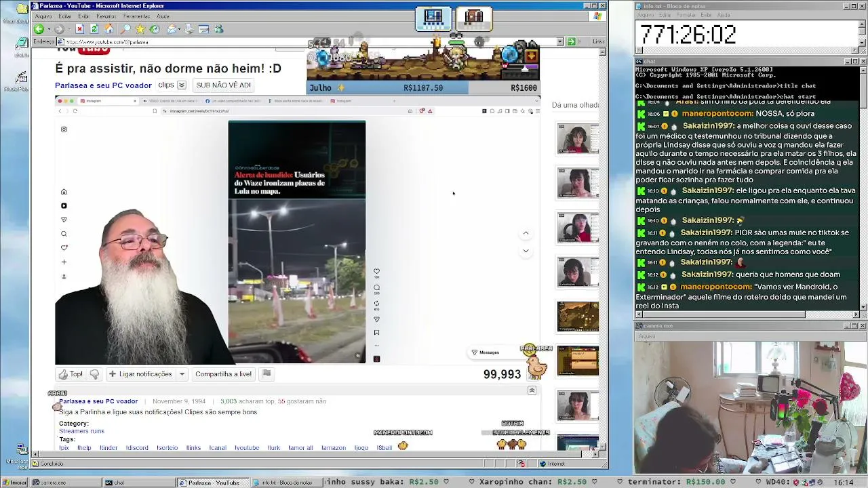
Task: Open the Streamers ruins category link
Action: pyautogui.click(x=81, y=431)
